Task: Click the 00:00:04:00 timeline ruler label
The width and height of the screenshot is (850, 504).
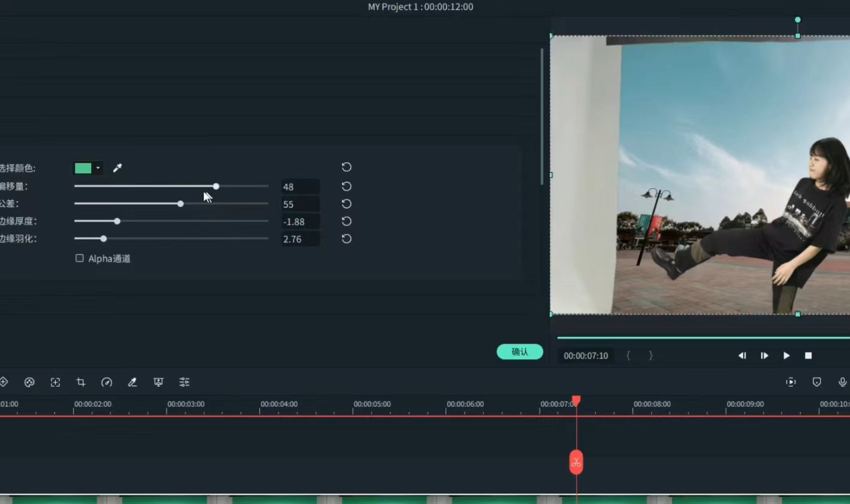Action: (279, 404)
